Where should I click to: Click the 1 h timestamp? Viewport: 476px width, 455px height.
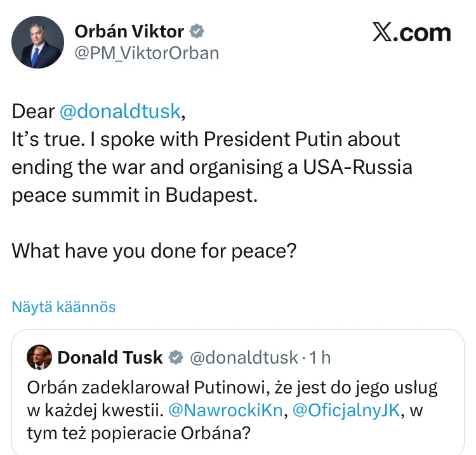click(319, 358)
